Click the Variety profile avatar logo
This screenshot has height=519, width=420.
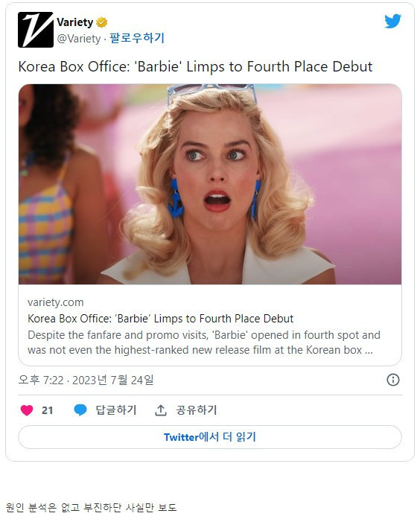tap(36, 30)
